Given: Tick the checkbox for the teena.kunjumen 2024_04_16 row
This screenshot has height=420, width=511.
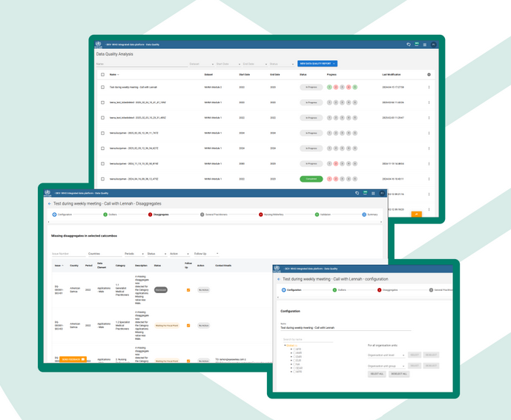Looking at the screenshot, I should pyautogui.click(x=102, y=179).
